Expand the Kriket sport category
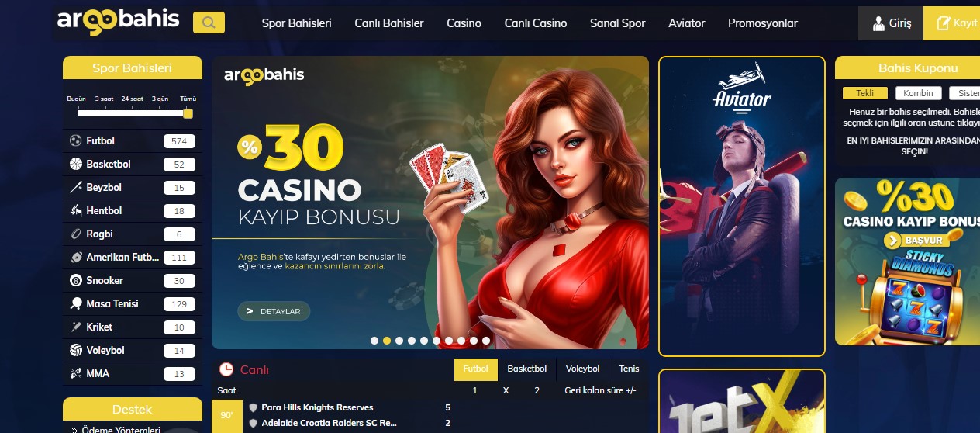This screenshot has width=980, height=433. coord(133,327)
